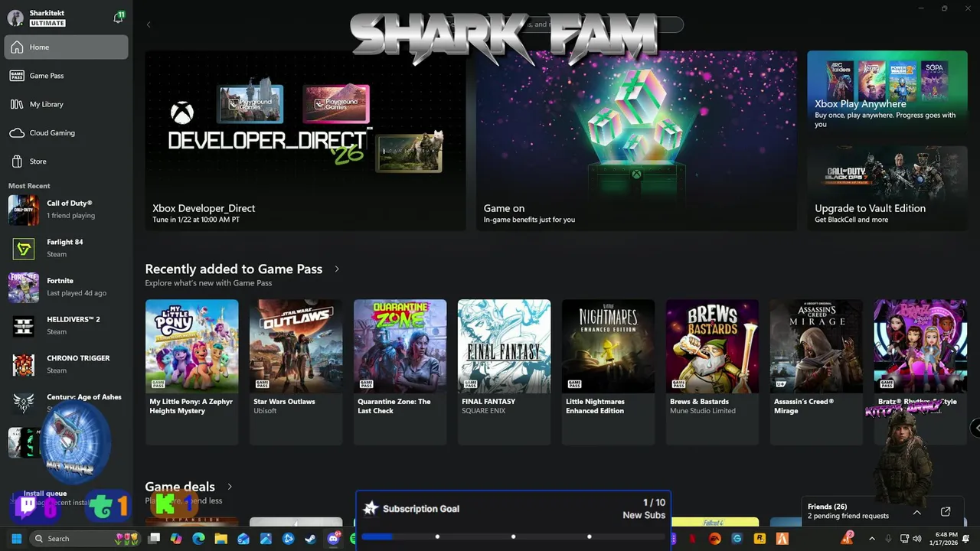Open the Assassin's Creed Mirage card
This screenshot has width=980, height=551.
click(x=817, y=372)
